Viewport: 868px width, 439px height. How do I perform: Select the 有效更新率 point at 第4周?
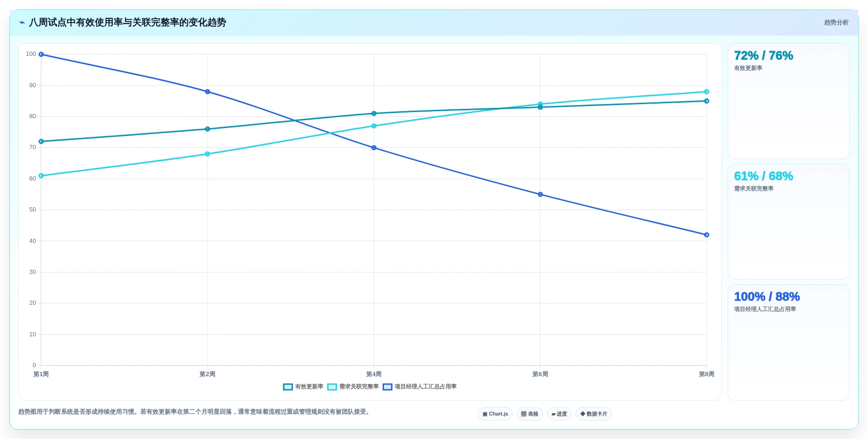374,114
